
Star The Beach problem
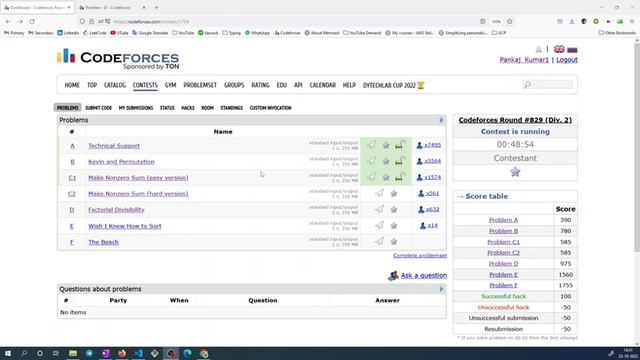click(x=393, y=242)
